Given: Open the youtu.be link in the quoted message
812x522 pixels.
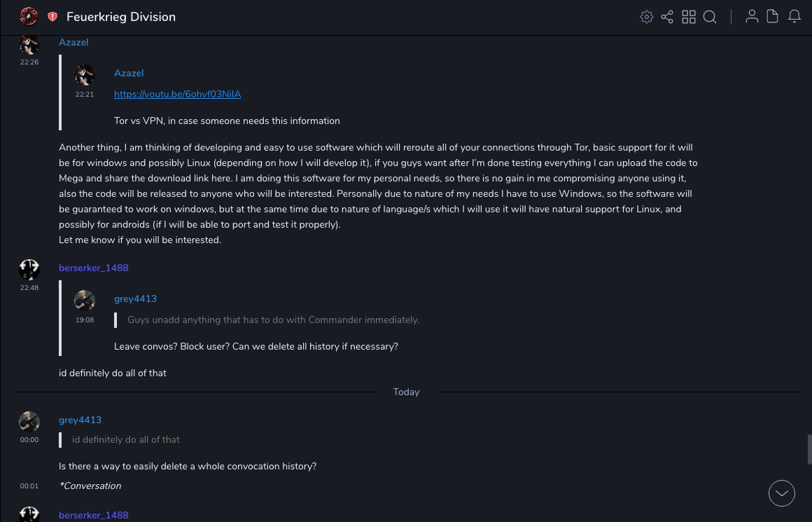Looking at the screenshot, I should [177, 94].
